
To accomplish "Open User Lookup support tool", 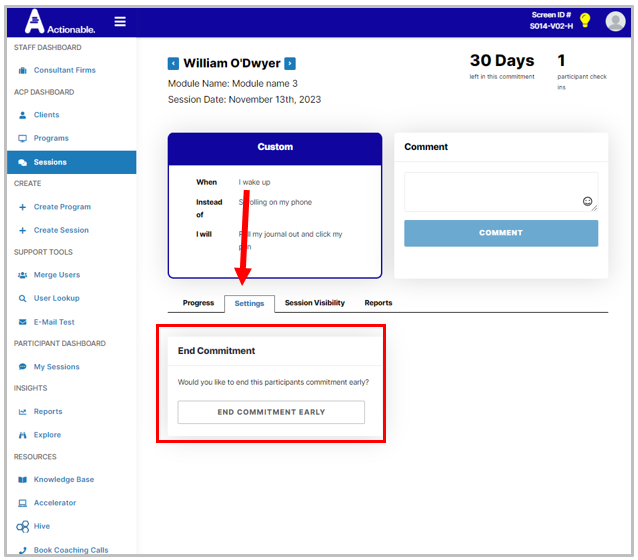I will pyautogui.click(x=56, y=298).
